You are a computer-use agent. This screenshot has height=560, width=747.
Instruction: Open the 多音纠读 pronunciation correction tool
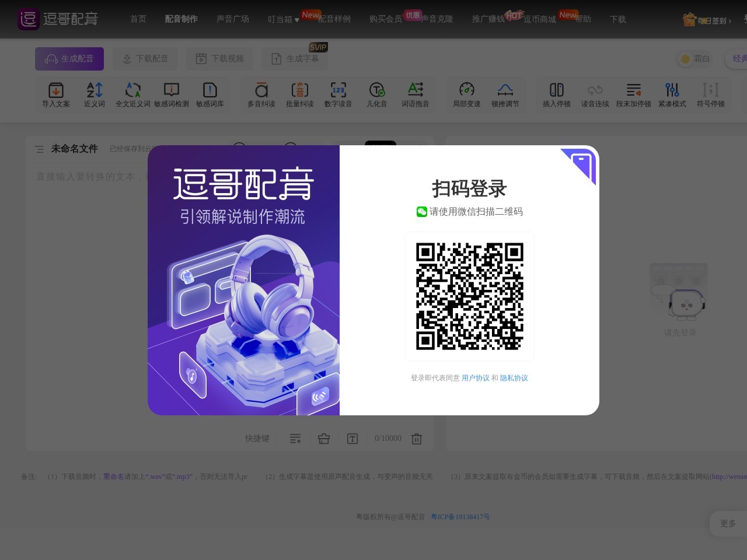click(x=261, y=94)
